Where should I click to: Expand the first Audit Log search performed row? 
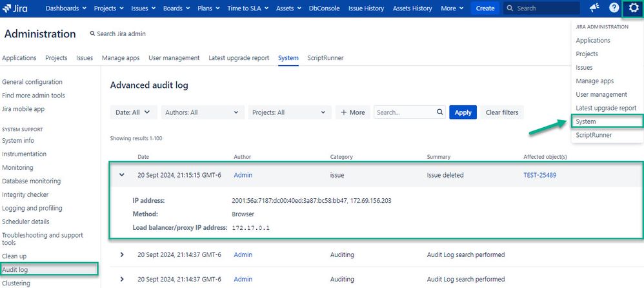121,254
